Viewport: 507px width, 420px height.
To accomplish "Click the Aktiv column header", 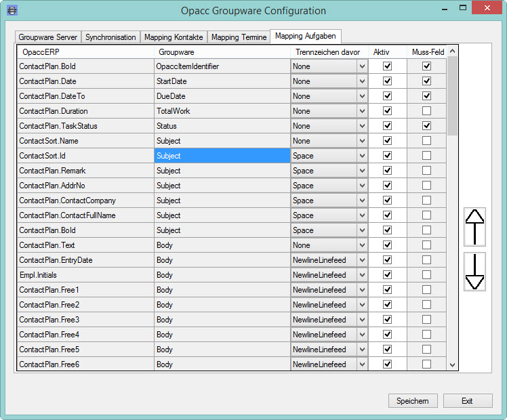I will 387,52.
